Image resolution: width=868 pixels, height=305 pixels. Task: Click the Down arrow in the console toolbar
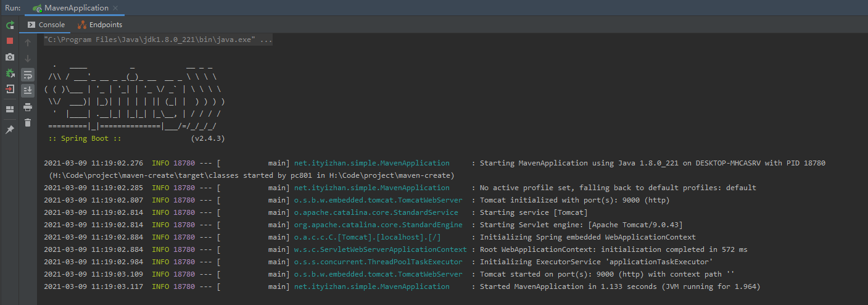tap(28, 59)
